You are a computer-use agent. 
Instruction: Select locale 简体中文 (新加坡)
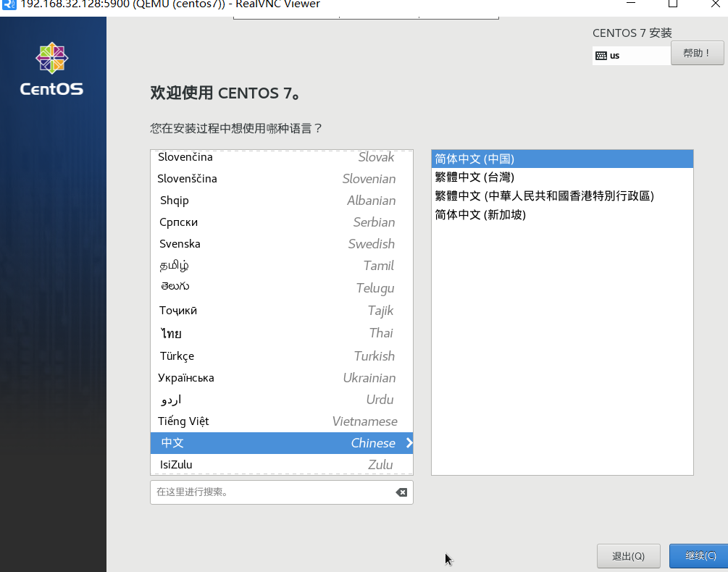click(562, 215)
